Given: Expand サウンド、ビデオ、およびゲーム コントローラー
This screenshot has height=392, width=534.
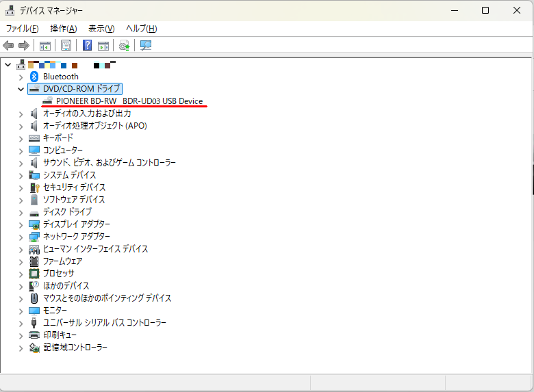Looking at the screenshot, I should (x=21, y=164).
